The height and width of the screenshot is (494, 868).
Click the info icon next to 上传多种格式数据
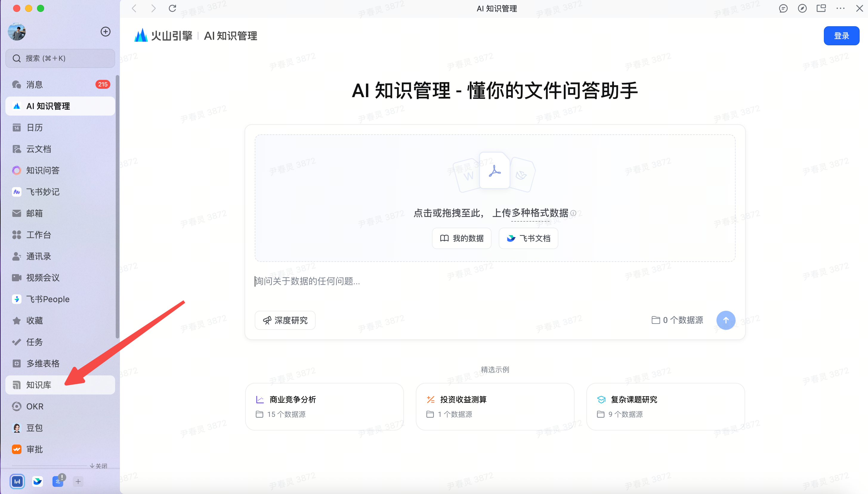573,213
